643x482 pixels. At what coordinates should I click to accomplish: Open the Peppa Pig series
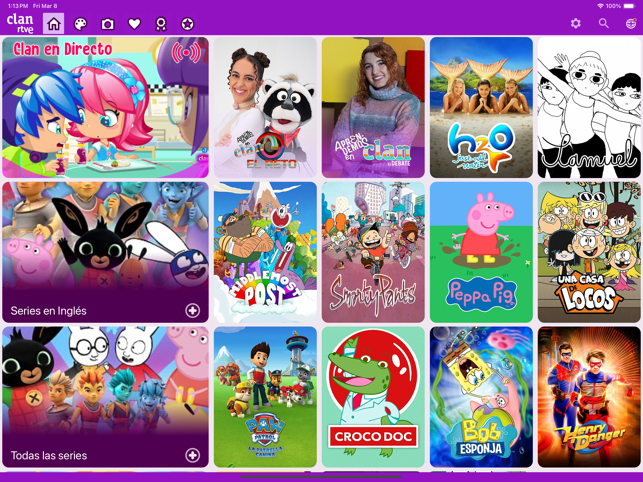[481, 252]
